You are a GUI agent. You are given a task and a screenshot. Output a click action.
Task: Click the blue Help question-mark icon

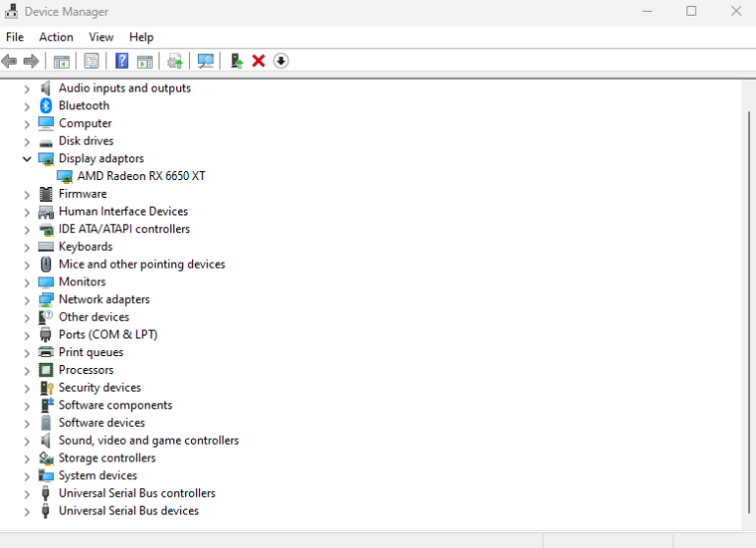(121, 61)
